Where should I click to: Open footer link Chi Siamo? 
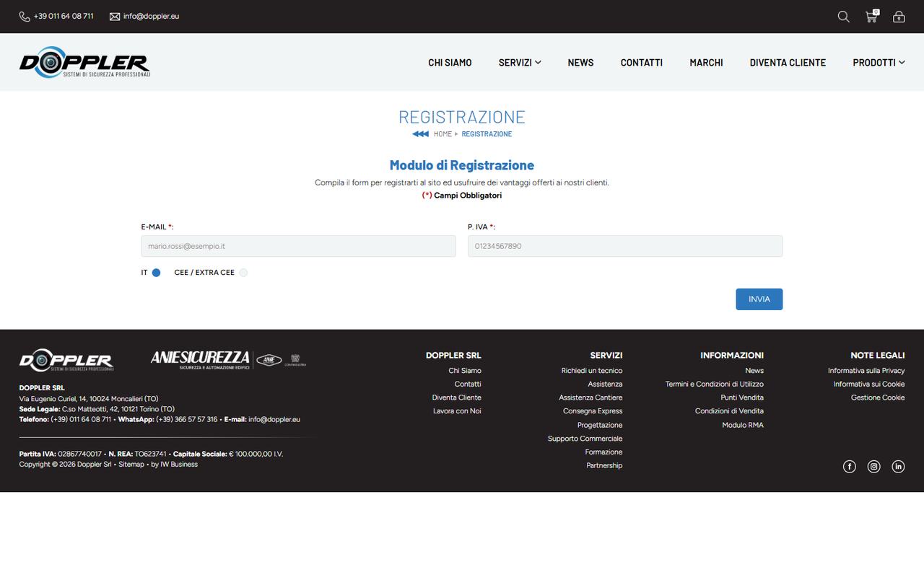(x=465, y=371)
